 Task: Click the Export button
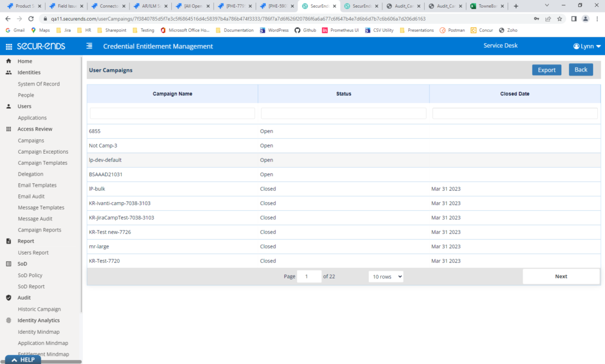[x=547, y=70]
